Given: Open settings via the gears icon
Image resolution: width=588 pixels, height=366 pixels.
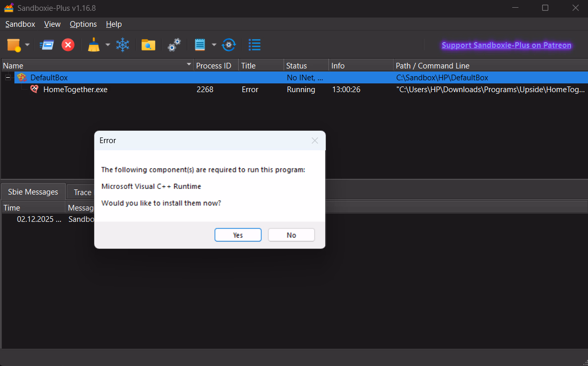Looking at the screenshot, I should point(174,45).
